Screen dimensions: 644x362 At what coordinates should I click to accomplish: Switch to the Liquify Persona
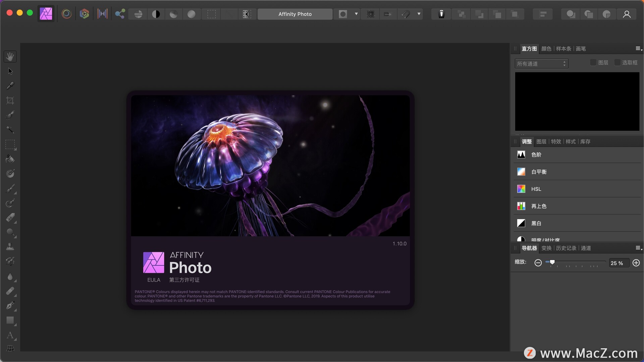[67, 14]
